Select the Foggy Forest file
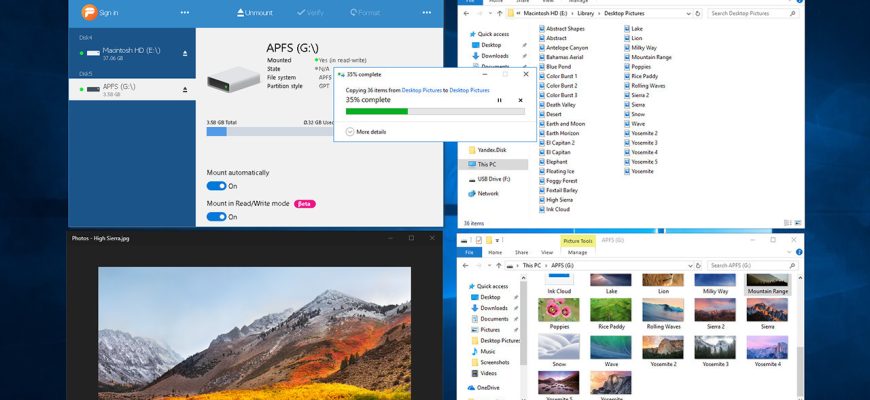The width and height of the screenshot is (870, 400). [558, 181]
